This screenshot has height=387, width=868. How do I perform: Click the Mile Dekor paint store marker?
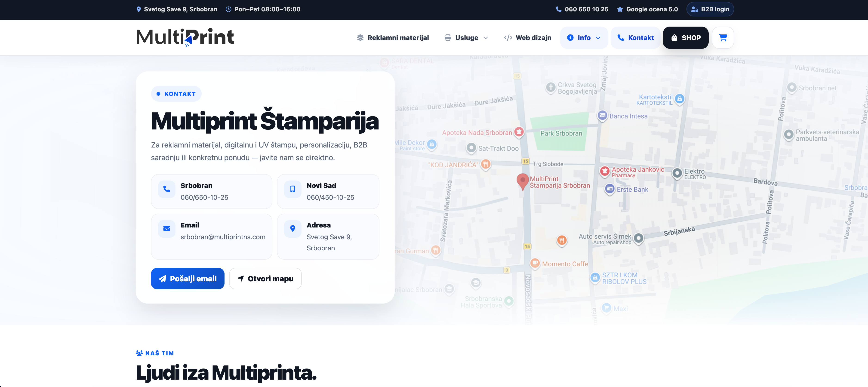432,144
